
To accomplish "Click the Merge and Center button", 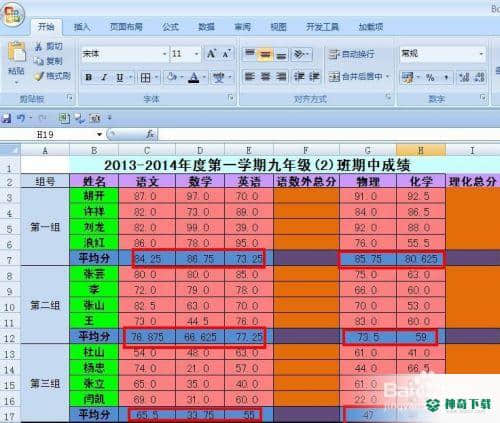I will (x=357, y=77).
